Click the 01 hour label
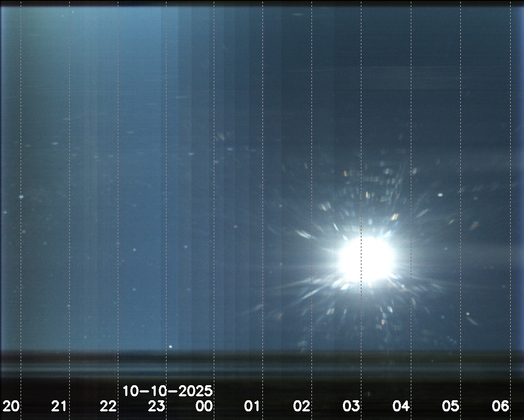The height and width of the screenshot is (420, 524). pyautogui.click(x=253, y=406)
